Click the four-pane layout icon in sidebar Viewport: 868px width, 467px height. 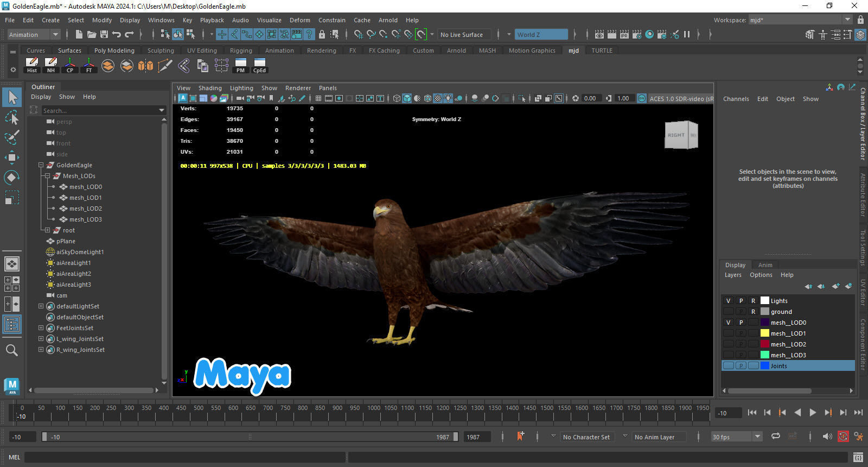(x=12, y=284)
